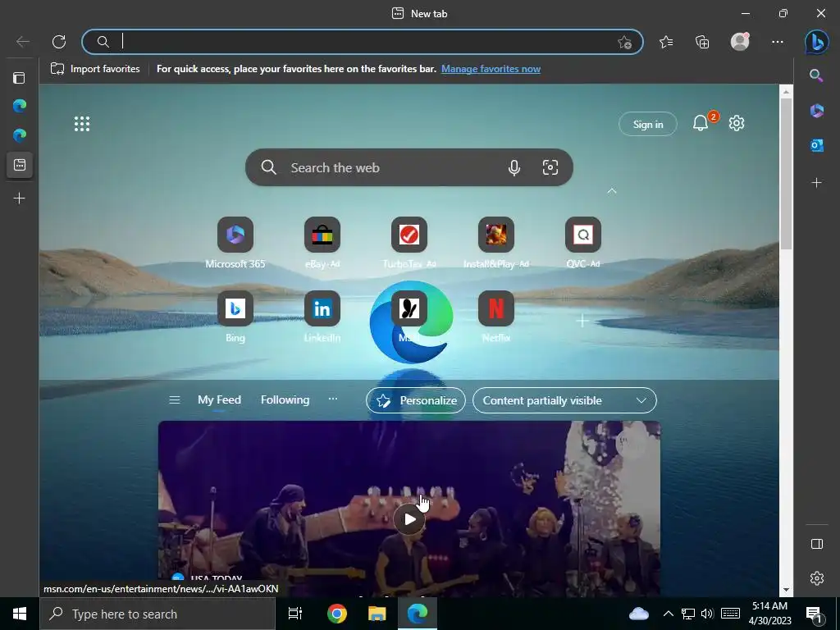Image resolution: width=840 pixels, height=630 pixels.
Task: Click the Sign in button
Action: coord(648,125)
